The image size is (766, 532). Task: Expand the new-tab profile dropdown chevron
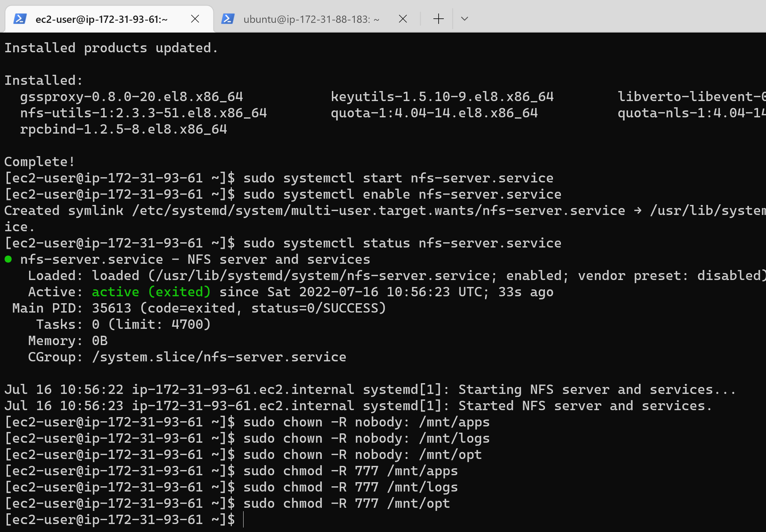(465, 19)
